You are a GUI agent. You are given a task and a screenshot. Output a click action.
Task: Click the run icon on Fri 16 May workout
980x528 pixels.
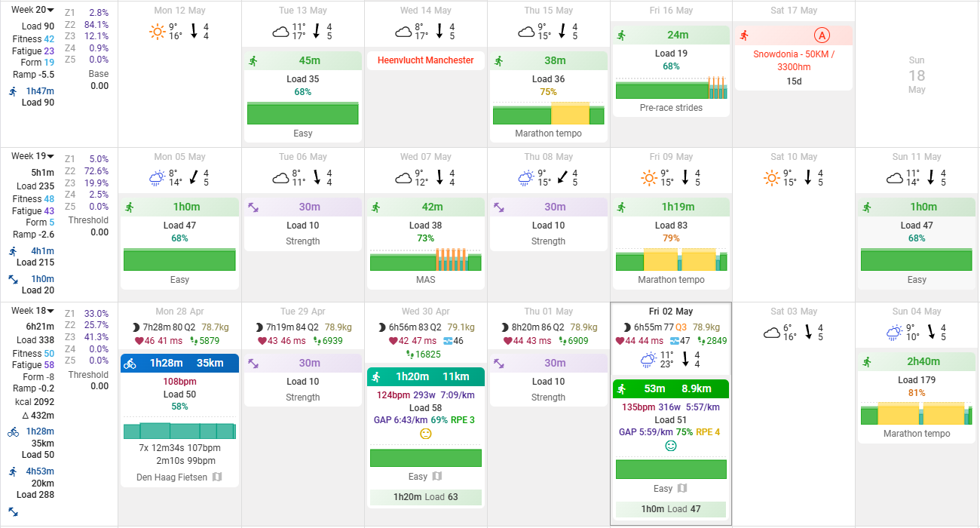pos(622,35)
